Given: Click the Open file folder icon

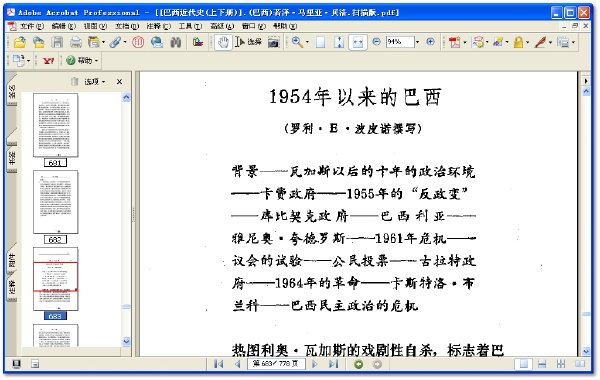Looking at the screenshot, I should 20,42.
